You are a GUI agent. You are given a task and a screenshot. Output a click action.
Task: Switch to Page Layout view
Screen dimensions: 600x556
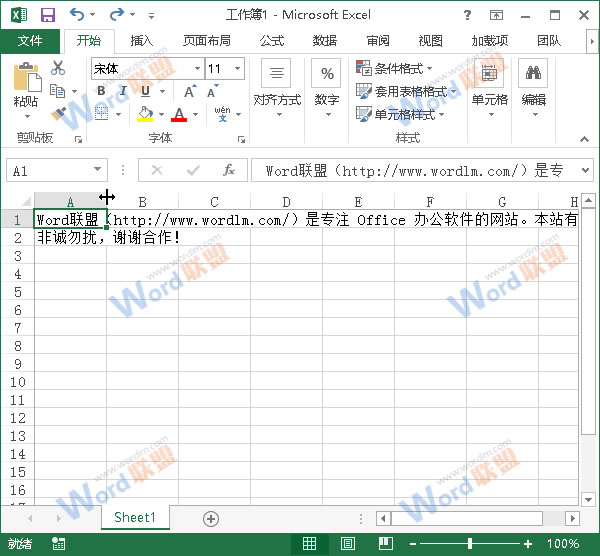coord(347,543)
